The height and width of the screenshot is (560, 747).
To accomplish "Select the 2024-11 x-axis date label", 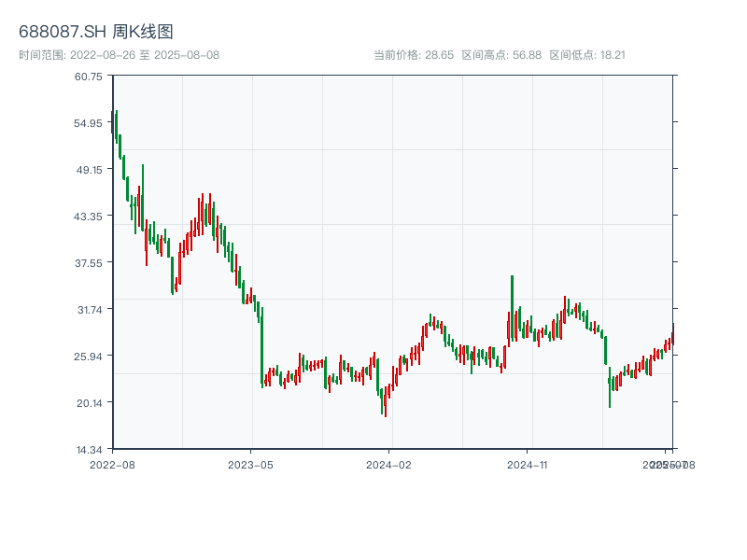I will [x=527, y=464].
